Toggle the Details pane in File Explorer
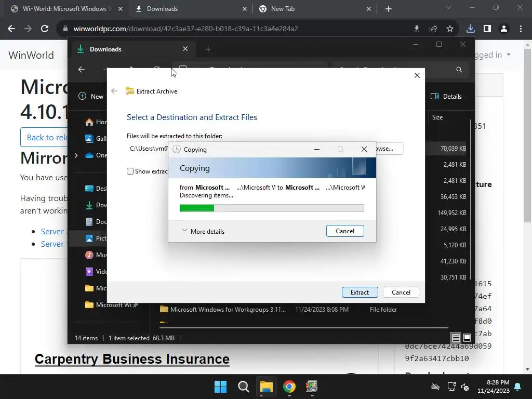532x399 pixels. click(446, 96)
